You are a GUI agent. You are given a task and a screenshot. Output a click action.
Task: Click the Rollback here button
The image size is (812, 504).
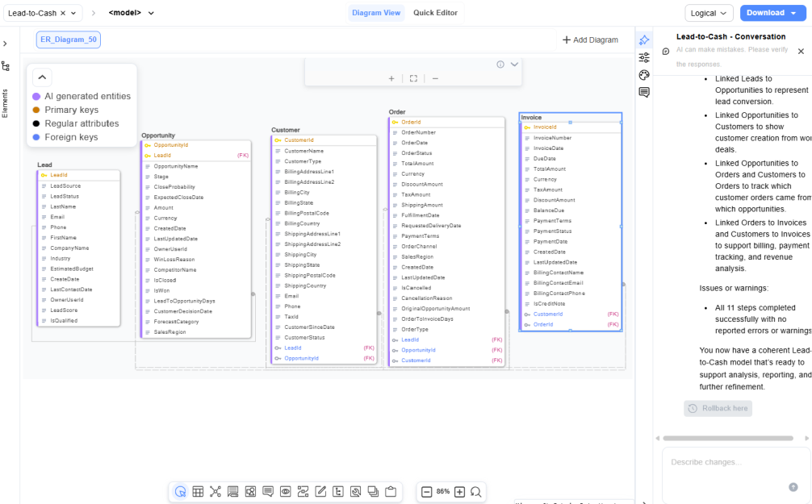(718, 408)
